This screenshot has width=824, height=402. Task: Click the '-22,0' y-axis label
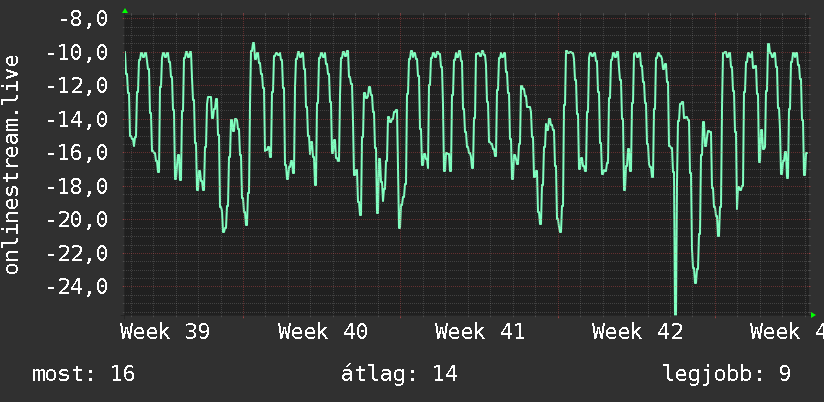coord(77,253)
